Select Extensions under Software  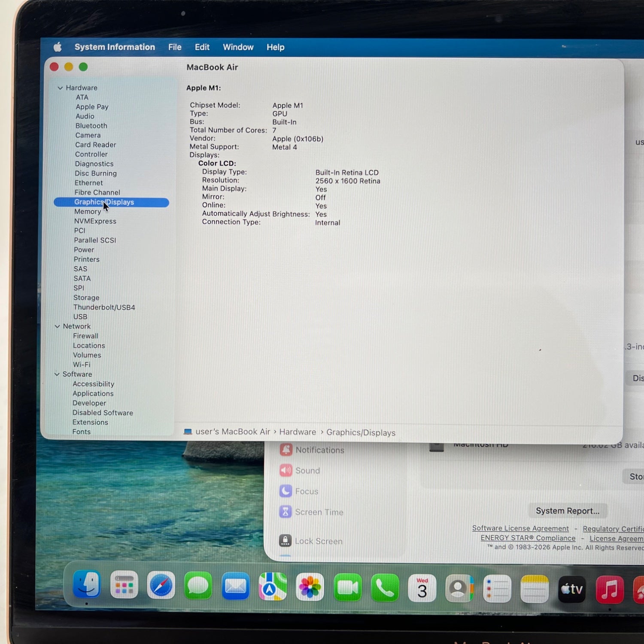tap(90, 422)
